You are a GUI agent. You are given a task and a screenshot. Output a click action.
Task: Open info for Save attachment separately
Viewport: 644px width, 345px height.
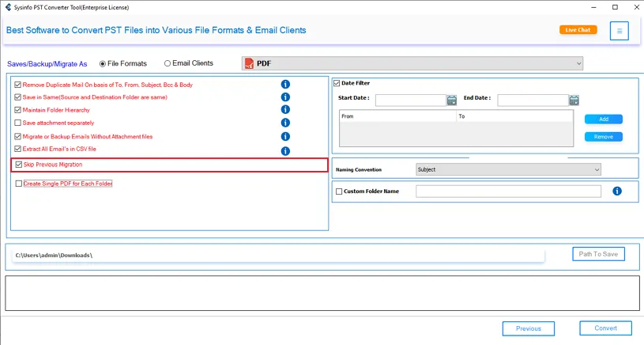[x=285, y=123]
